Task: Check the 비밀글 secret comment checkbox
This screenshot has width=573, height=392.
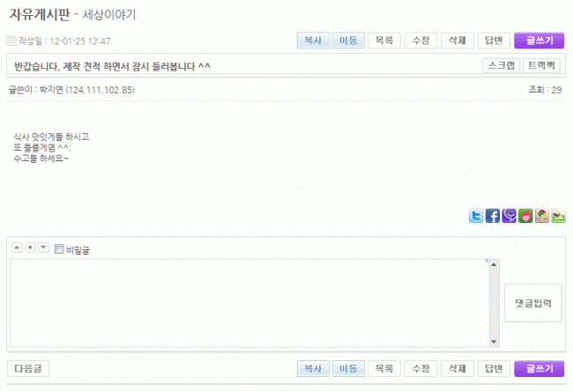Action: click(59, 249)
